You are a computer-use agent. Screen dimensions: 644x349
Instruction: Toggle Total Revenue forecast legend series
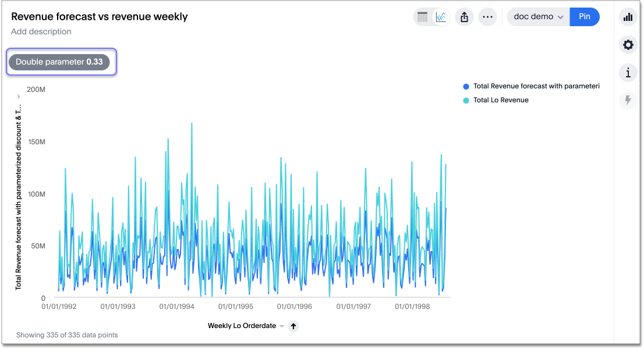tap(536, 86)
